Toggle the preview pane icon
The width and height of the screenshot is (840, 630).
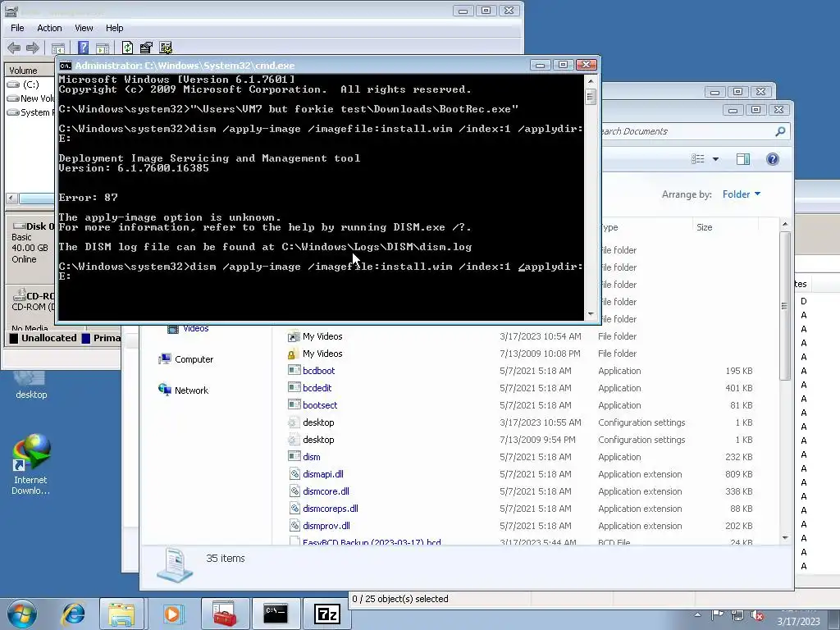coord(743,159)
